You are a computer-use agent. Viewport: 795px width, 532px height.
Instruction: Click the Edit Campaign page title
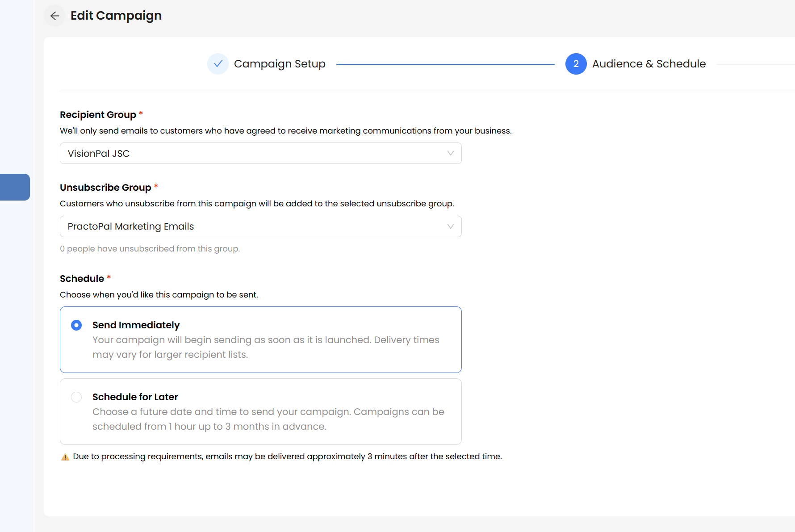tap(116, 16)
